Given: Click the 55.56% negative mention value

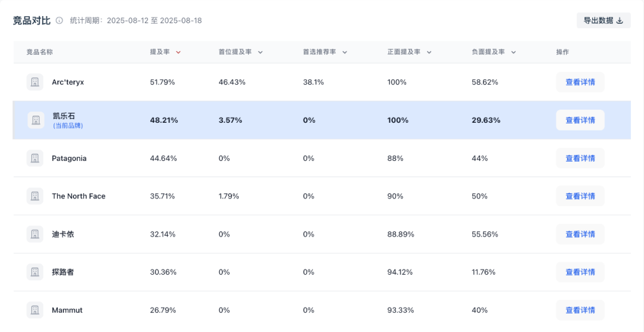Looking at the screenshot, I should (485, 234).
